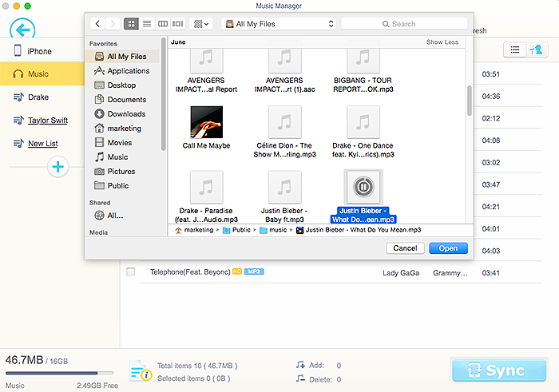Image resolution: width=559 pixels, height=392 pixels.
Task: Select Justin Bieber - Baby ft.mp3 file
Action: pos(284,197)
